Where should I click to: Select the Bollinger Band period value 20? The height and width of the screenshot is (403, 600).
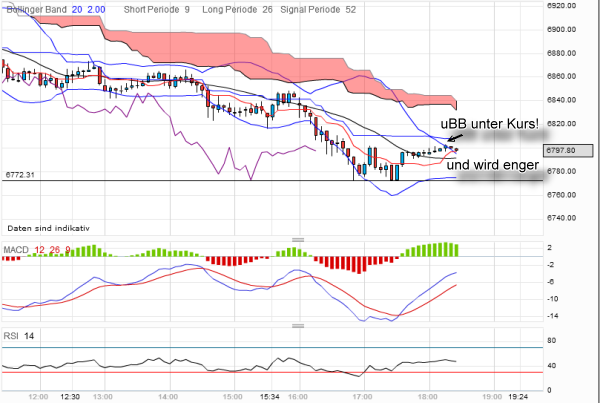[77, 10]
